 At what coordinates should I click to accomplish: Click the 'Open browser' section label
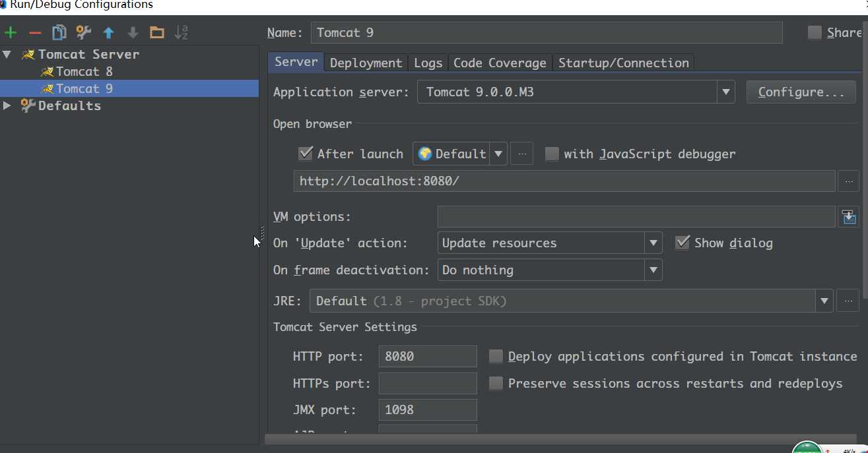pyautogui.click(x=313, y=124)
